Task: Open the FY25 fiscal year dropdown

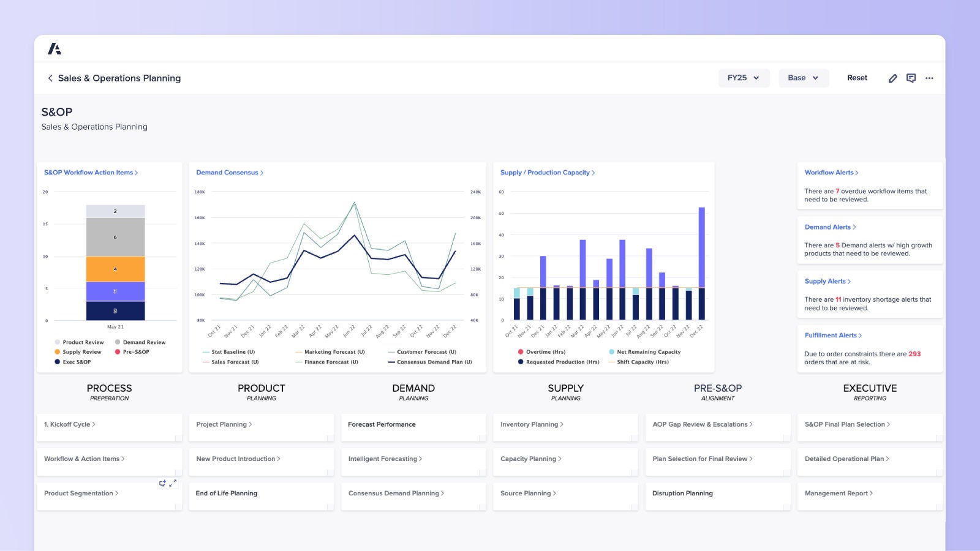Action: pyautogui.click(x=744, y=78)
